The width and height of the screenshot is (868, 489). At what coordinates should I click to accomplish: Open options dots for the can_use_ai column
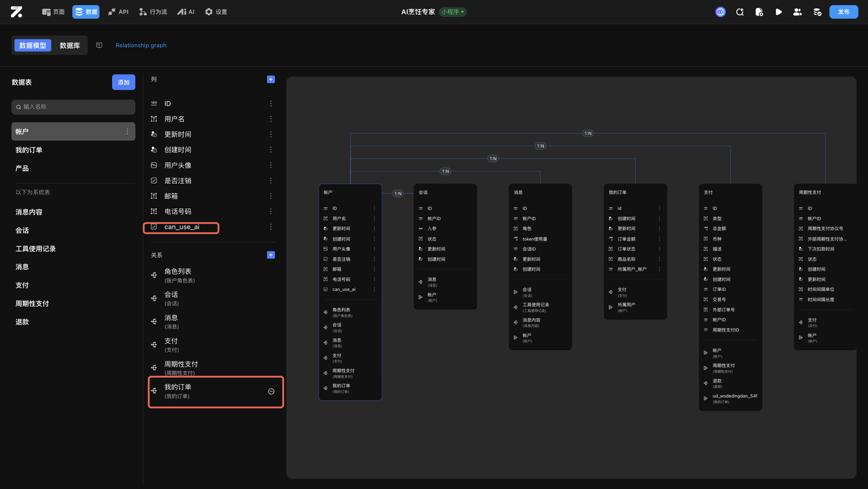tap(271, 227)
